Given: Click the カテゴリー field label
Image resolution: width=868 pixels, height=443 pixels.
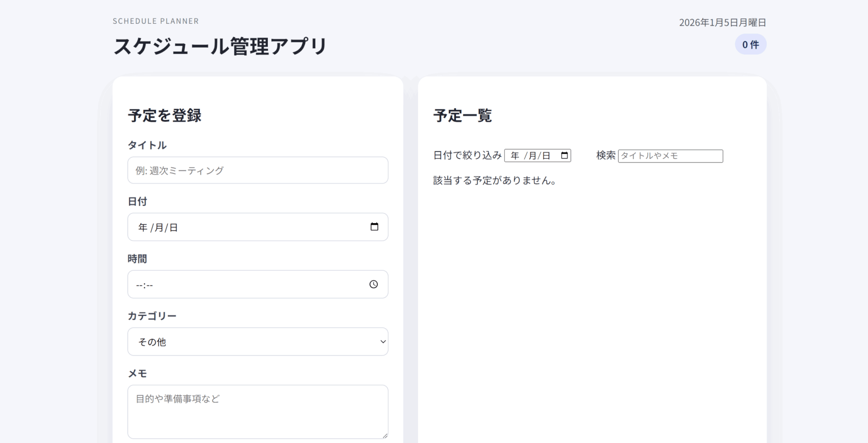Looking at the screenshot, I should point(152,316).
